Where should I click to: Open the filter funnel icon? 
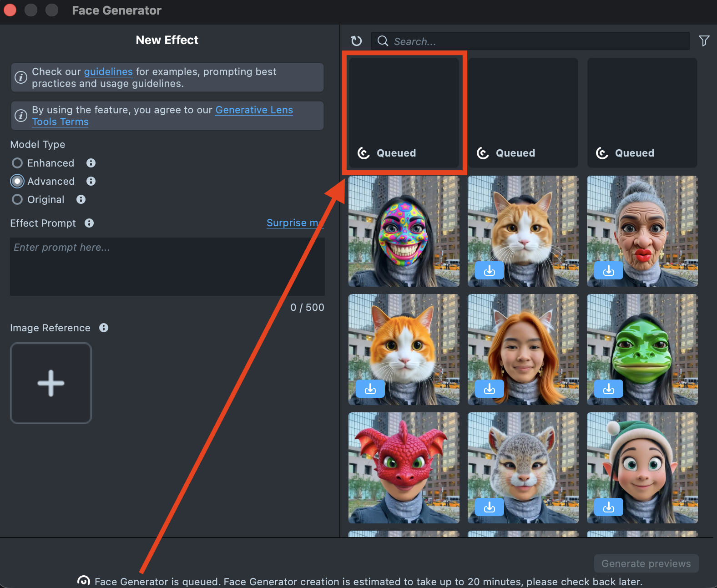point(704,41)
